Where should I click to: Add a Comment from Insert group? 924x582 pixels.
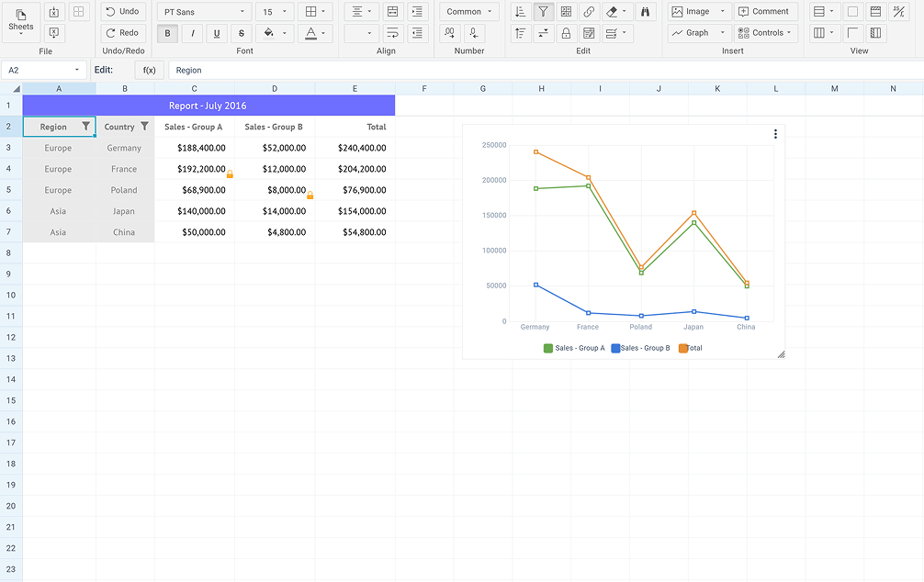click(765, 12)
